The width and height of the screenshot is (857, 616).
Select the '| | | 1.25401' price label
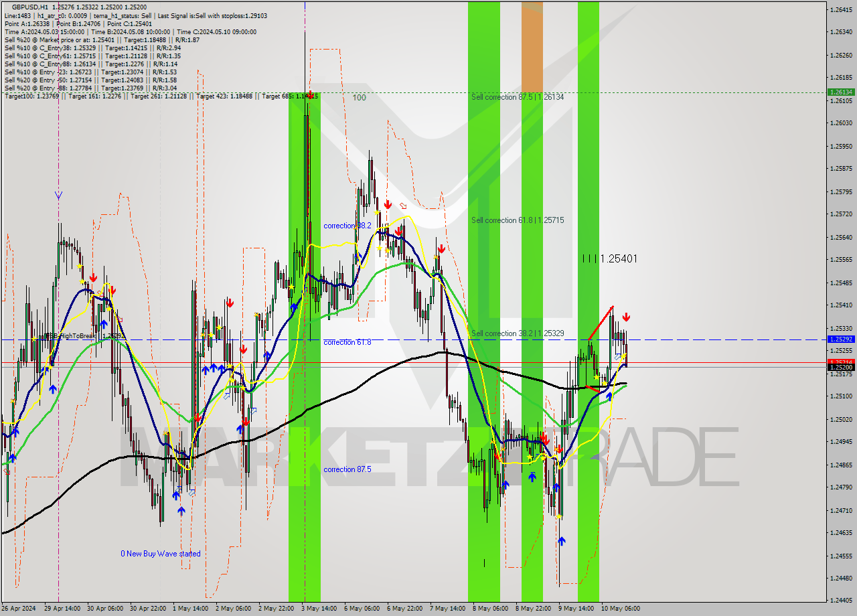(x=609, y=258)
